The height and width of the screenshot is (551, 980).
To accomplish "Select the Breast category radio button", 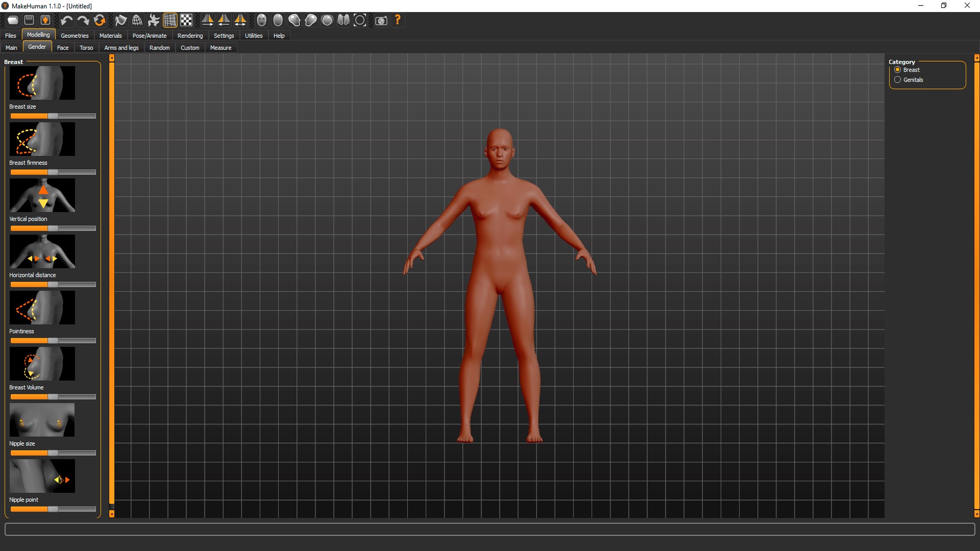I will 897,70.
